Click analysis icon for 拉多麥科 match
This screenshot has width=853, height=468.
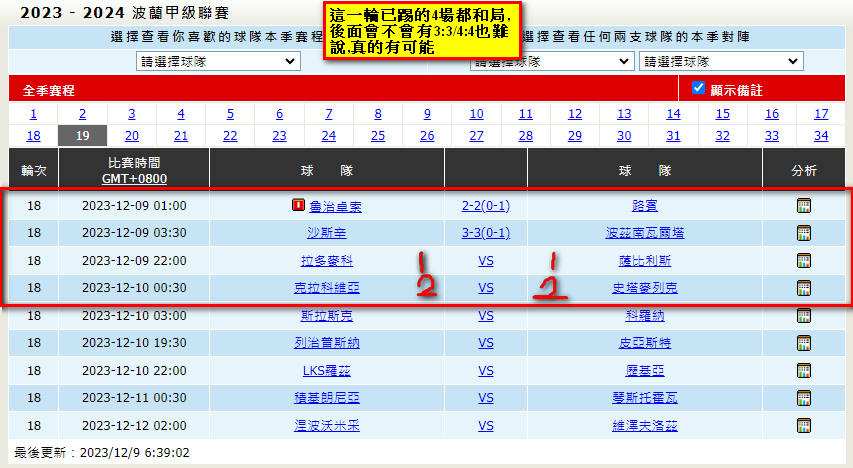tap(803, 260)
